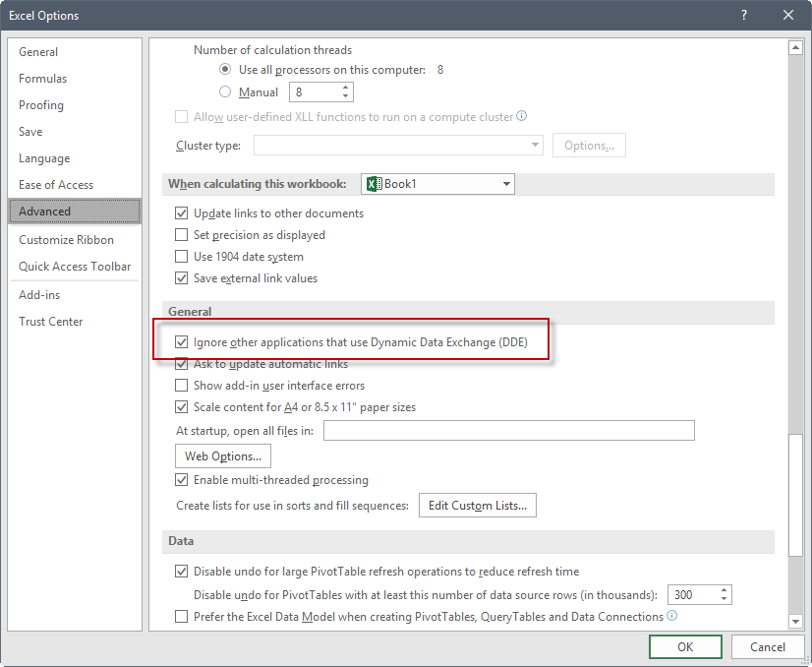Screen dimensions: 812x667
Task: Click the scrollbar up arrow
Action: pos(795,47)
